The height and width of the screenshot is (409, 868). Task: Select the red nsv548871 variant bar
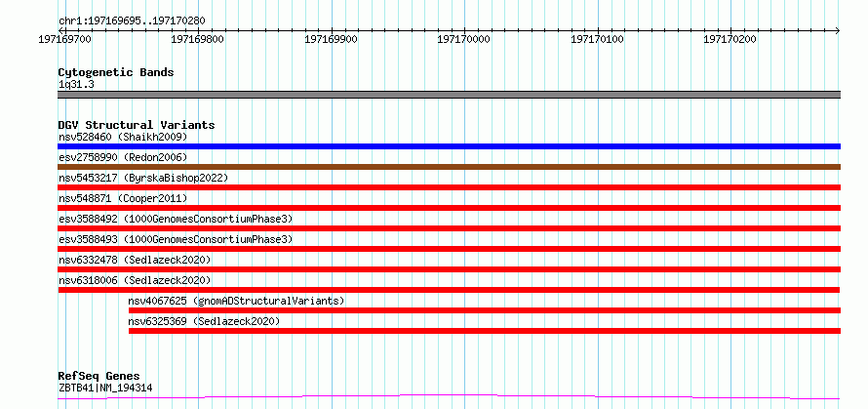[x=449, y=208]
